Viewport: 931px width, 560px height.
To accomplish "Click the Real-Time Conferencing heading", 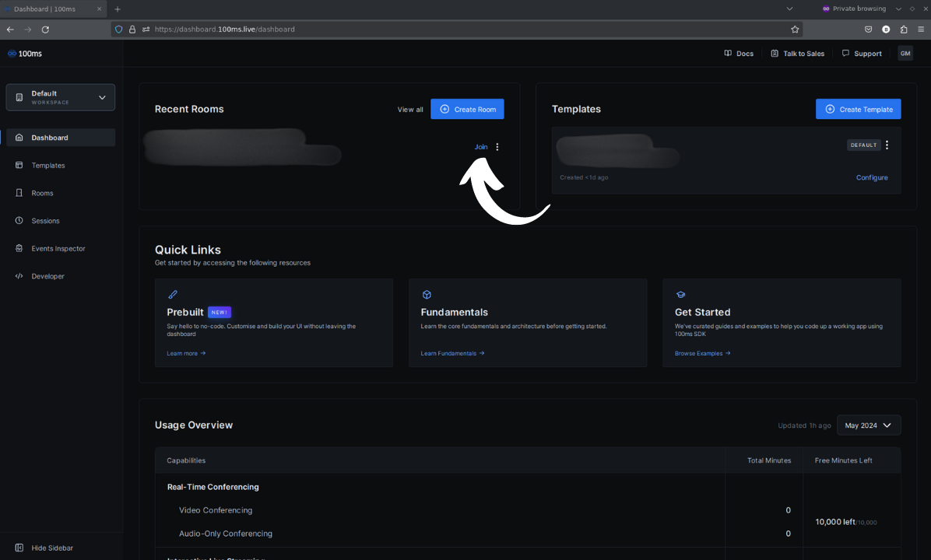I will click(213, 487).
